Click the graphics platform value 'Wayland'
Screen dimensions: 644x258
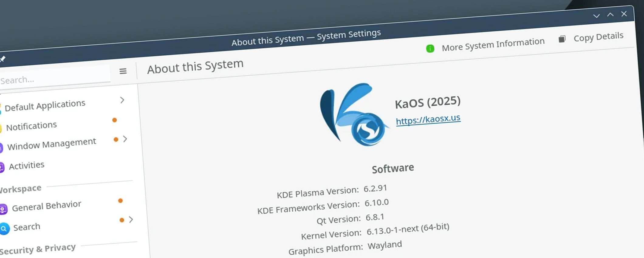click(x=385, y=245)
